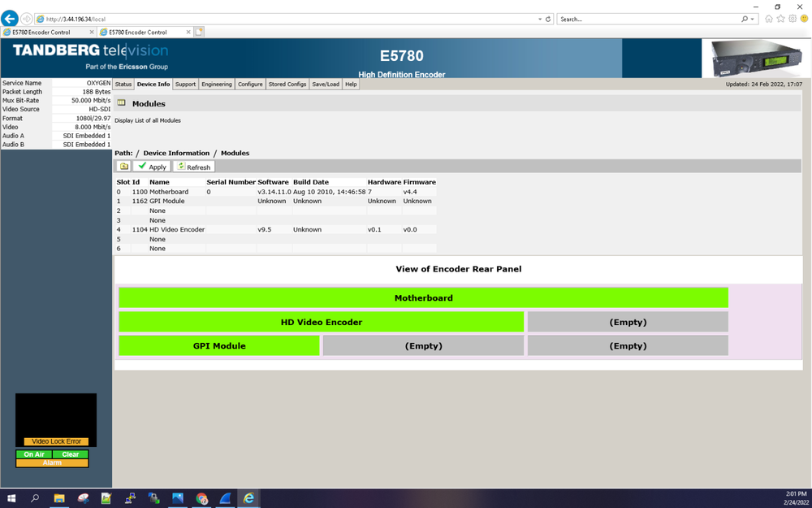Click the orange Alarm status bar

pos(52,462)
